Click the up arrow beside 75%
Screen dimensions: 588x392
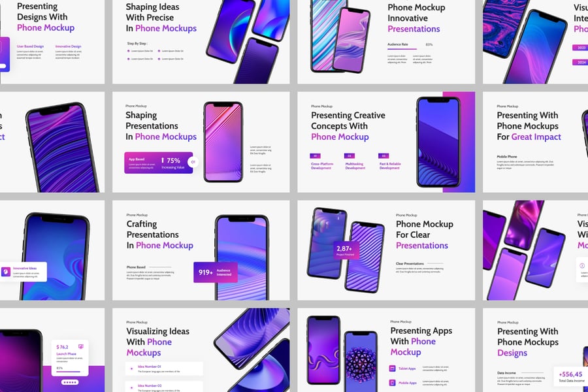pos(163,160)
